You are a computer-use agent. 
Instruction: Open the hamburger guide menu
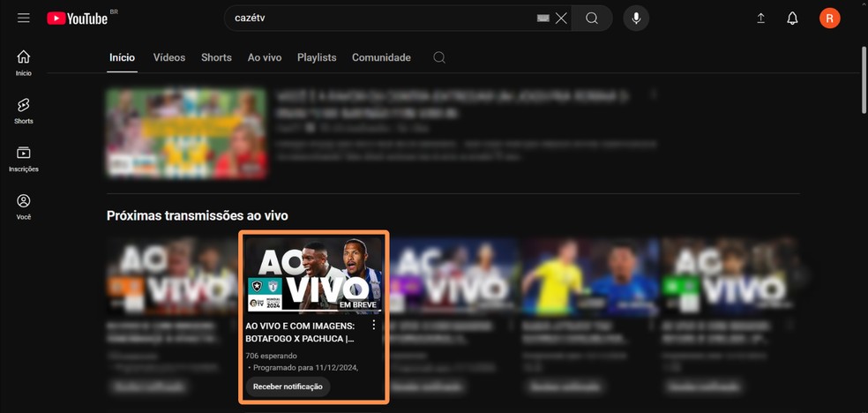[x=23, y=19]
